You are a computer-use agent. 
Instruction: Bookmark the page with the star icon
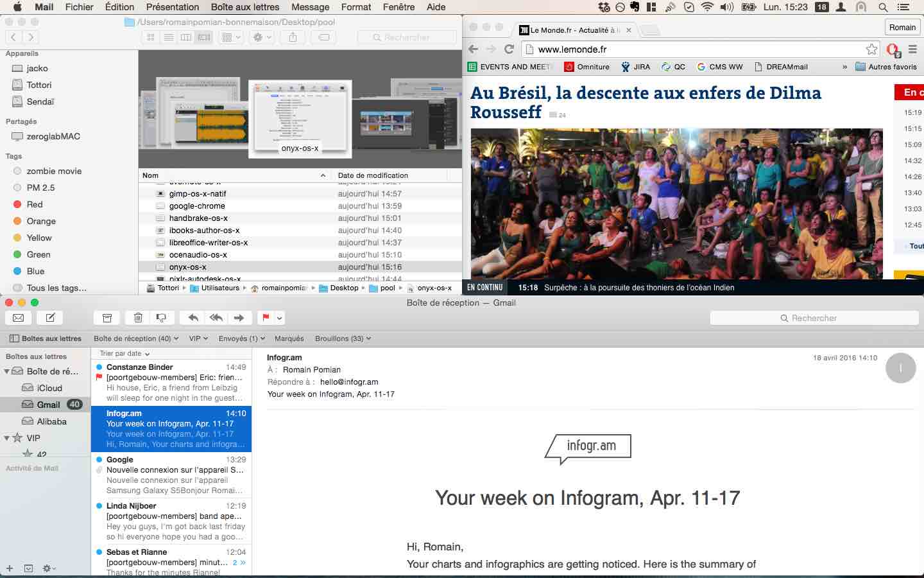tap(871, 49)
